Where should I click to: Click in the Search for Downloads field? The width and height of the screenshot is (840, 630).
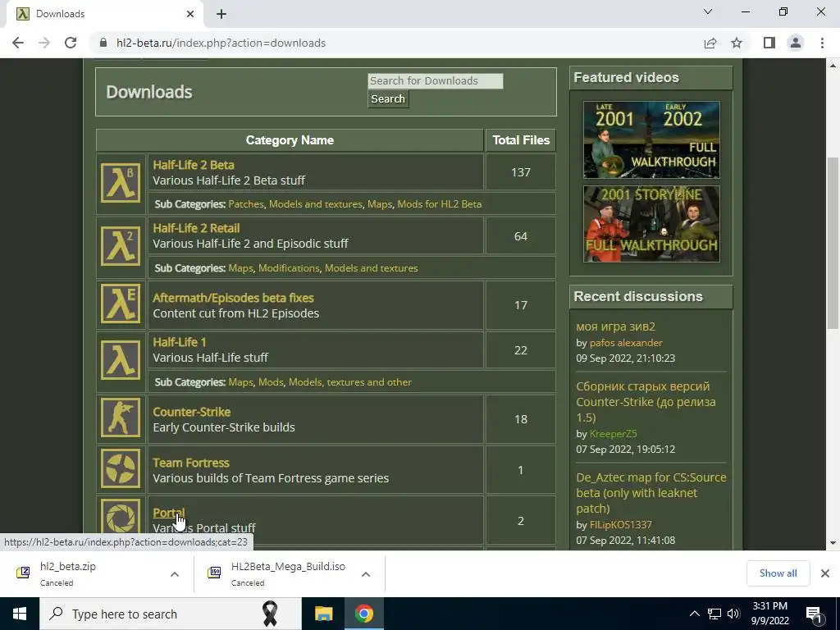(x=436, y=81)
